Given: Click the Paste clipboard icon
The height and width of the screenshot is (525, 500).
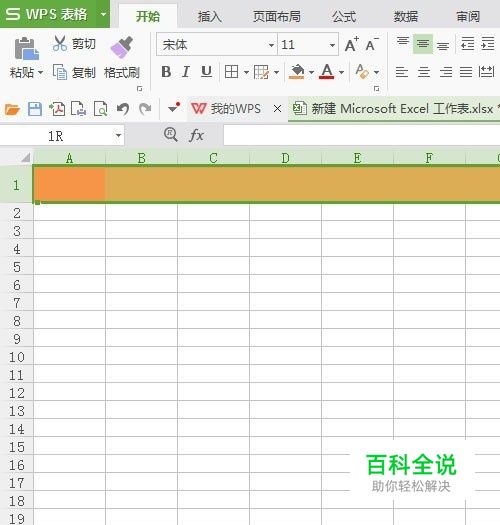Looking at the screenshot, I should click(26, 49).
